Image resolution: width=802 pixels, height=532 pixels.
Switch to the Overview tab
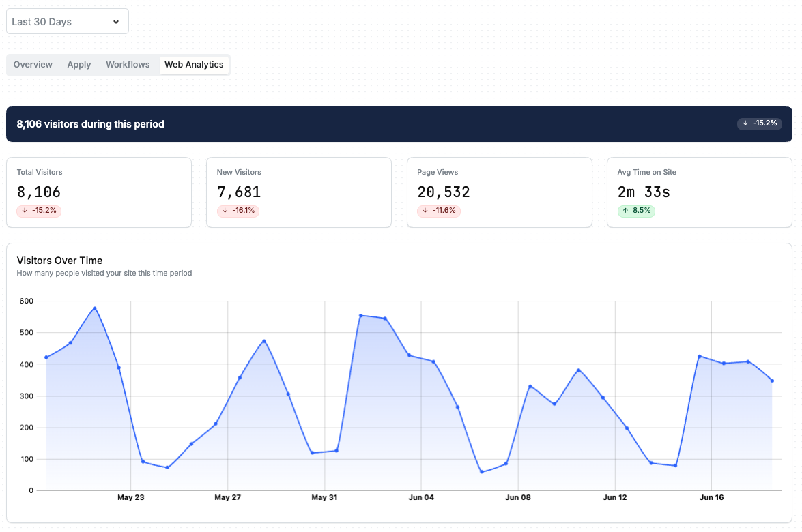[33, 65]
